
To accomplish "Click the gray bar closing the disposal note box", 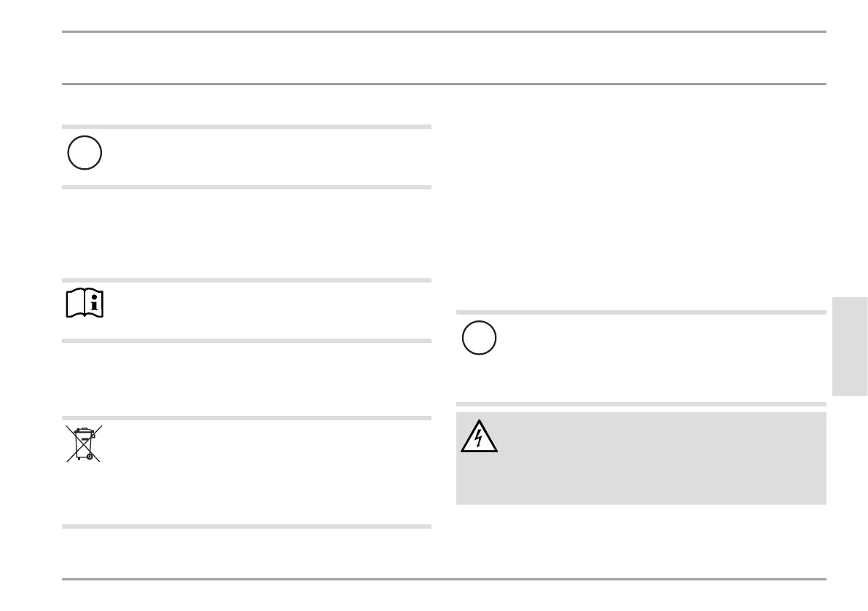I will (x=246, y=527).
